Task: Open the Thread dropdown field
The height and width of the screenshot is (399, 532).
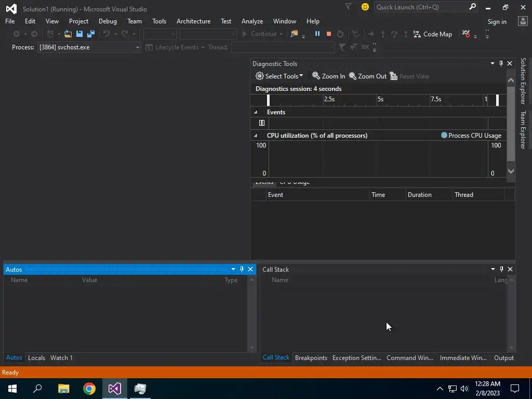Action: [x=283, y=47]
